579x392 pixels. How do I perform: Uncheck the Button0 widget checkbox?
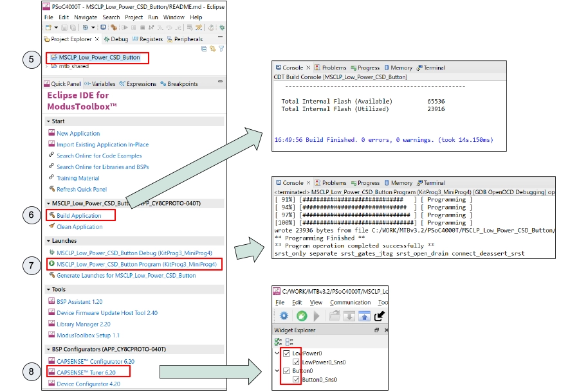286,371
